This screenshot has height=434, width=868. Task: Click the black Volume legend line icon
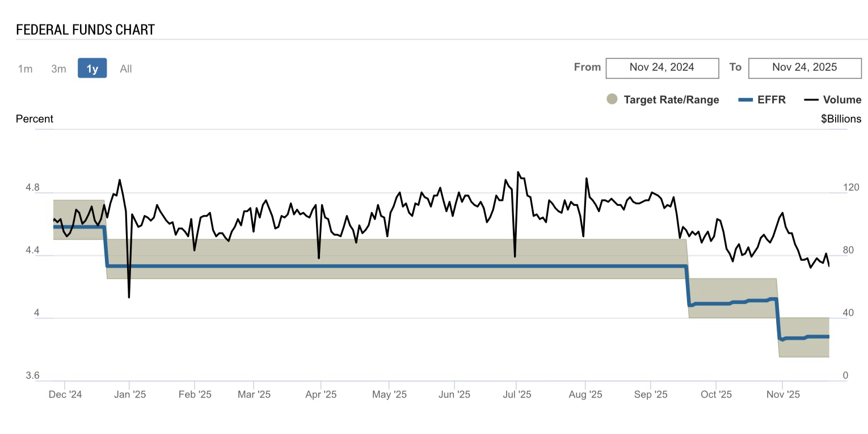[x=811, y=100]
